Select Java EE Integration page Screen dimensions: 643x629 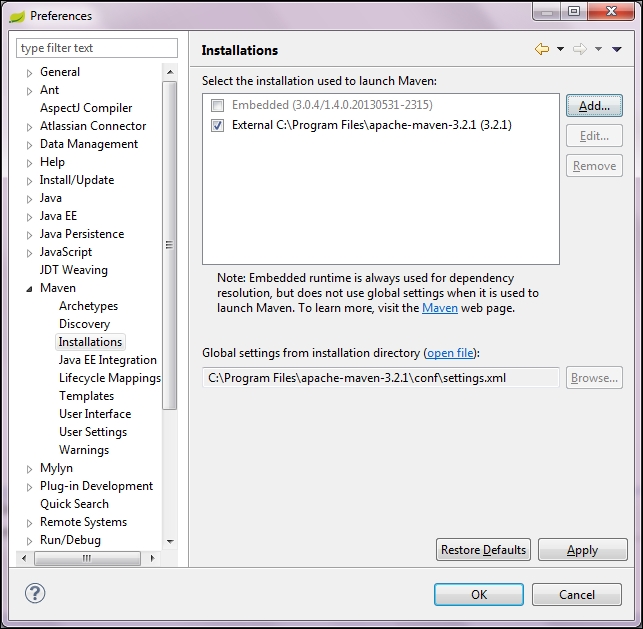108,360
